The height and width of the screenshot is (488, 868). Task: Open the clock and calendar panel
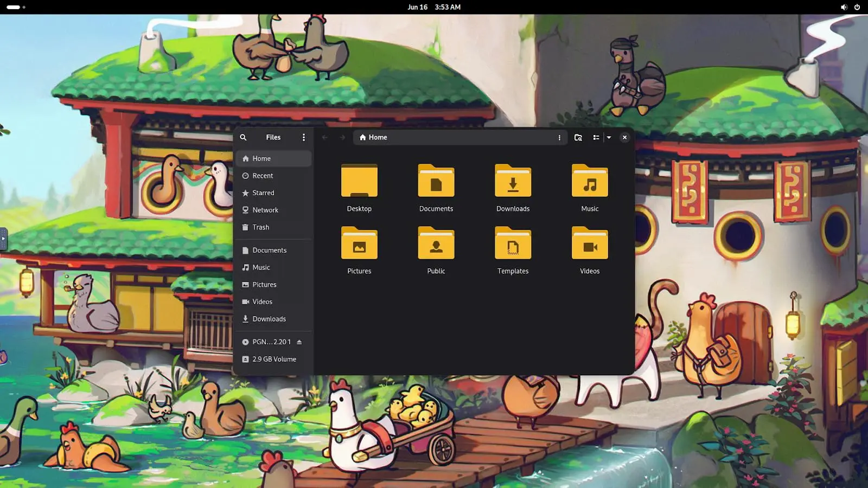click(434, 7)
